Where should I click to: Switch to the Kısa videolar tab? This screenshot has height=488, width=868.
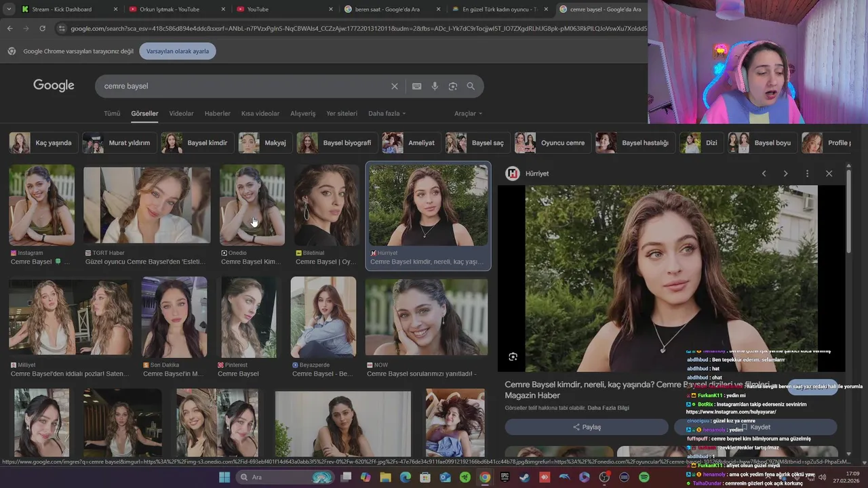(x=260, y=113)
